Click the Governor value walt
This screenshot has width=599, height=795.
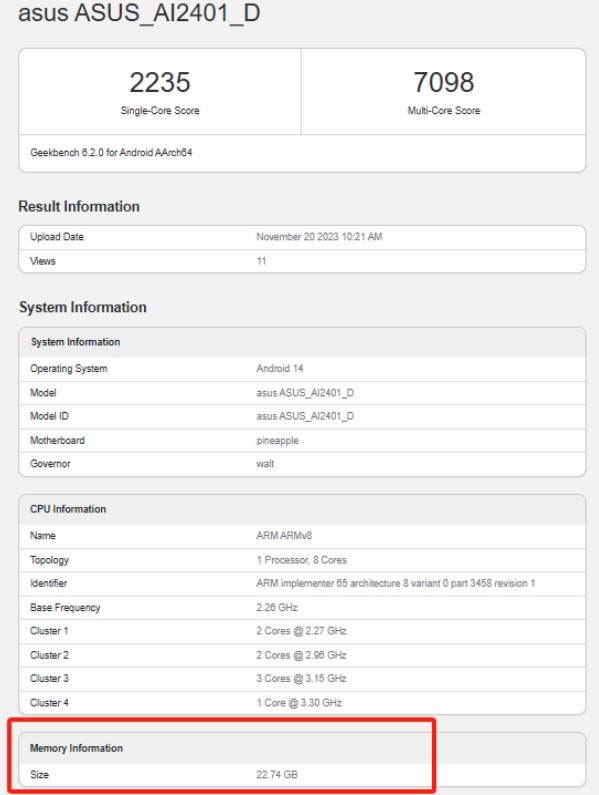click(x=265, y=464)
